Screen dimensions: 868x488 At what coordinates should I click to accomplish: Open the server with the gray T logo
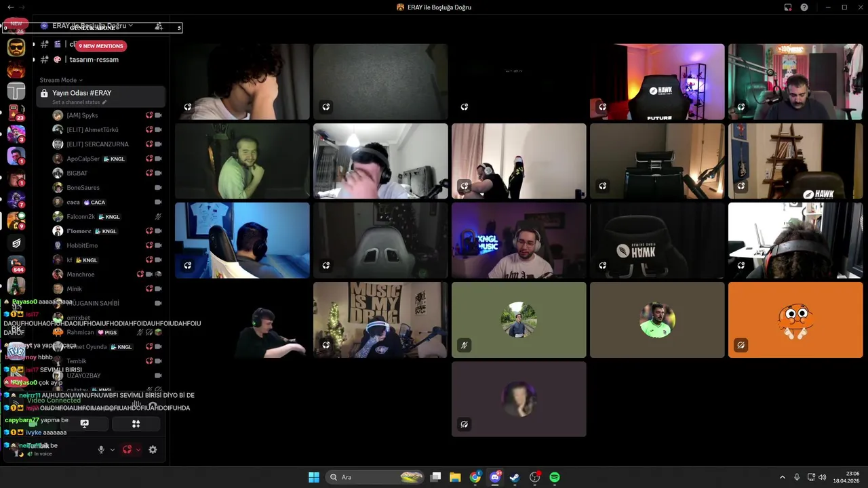16,91
